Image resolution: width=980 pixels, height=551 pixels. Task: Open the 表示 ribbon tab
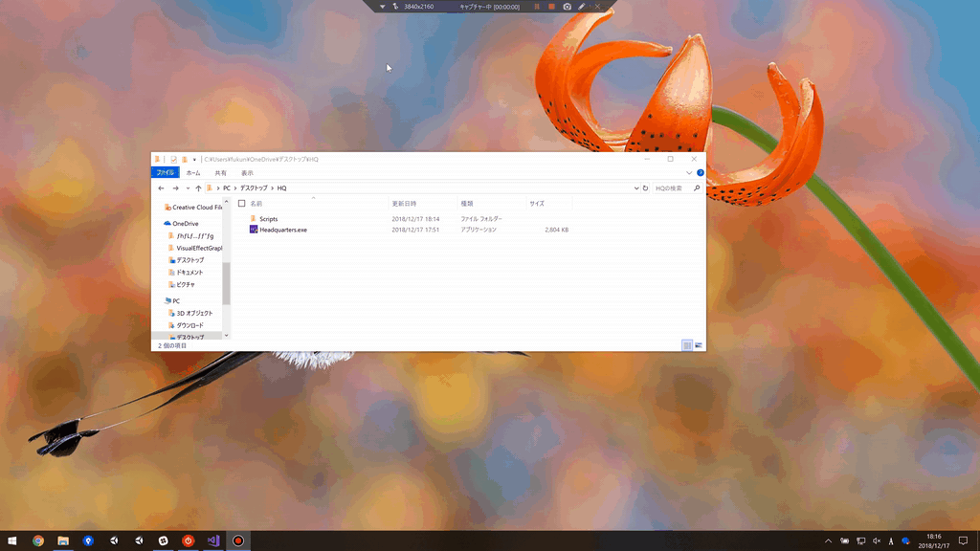tap(248, 173)
